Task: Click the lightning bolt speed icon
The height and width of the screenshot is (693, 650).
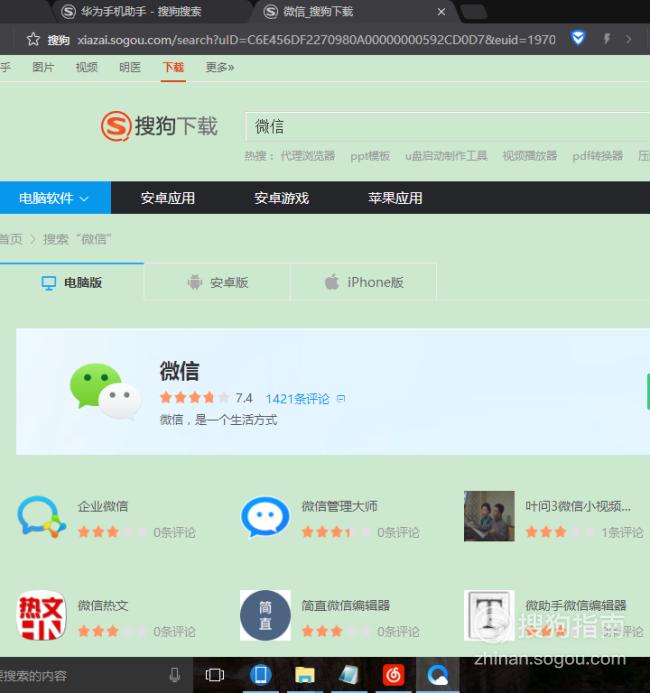Action: click(607, 39)
